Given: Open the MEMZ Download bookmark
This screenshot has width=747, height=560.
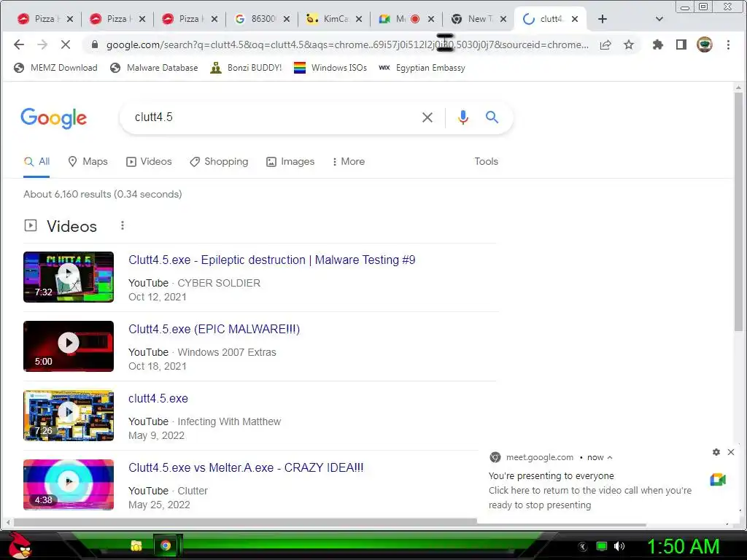Looking at the screenshot, I should coord(55,68).
